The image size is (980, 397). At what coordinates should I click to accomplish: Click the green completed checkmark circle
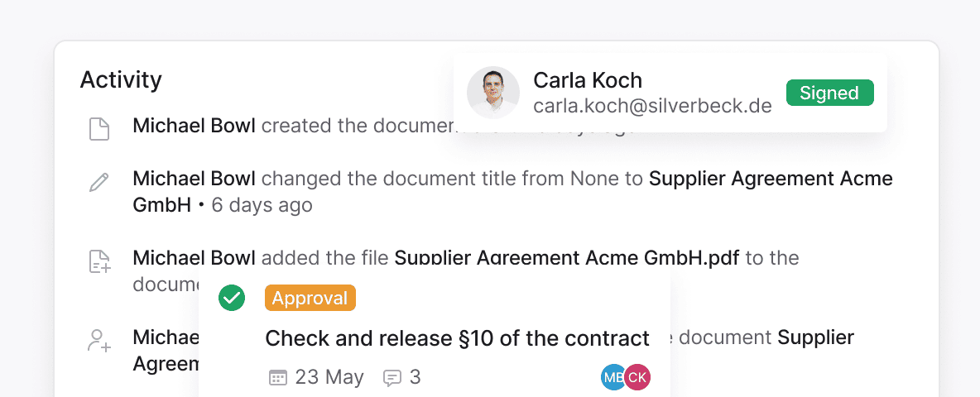tap(232, 298)
